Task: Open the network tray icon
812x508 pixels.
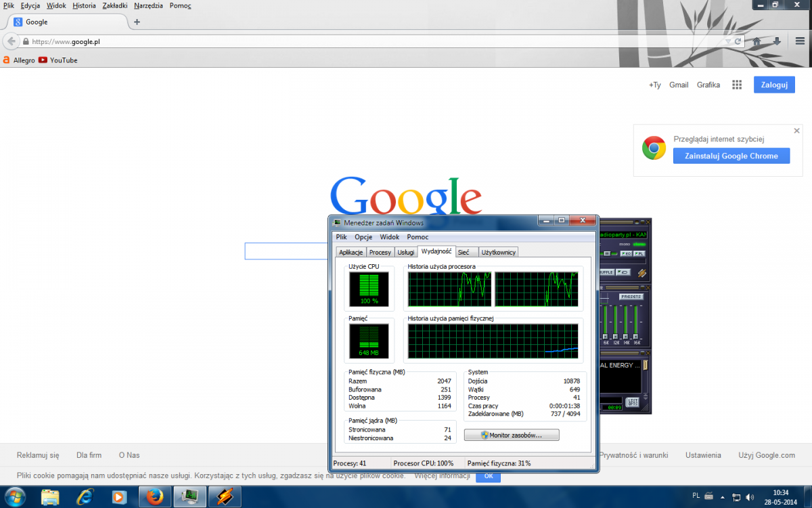Action: pos(737,497)
